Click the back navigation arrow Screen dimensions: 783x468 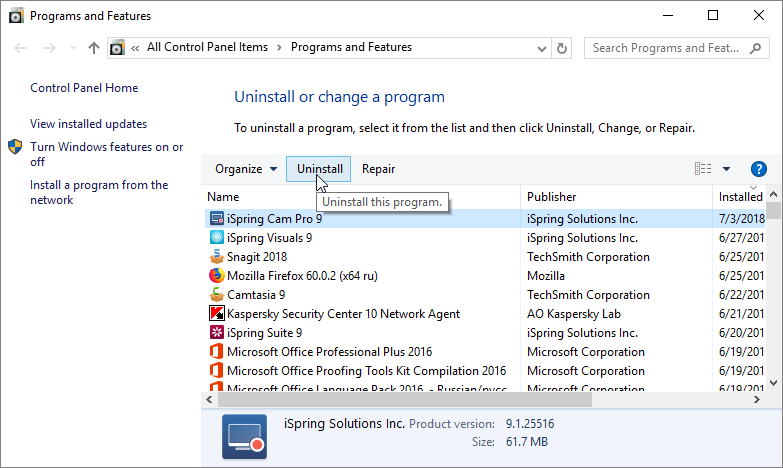click(20, 48)
